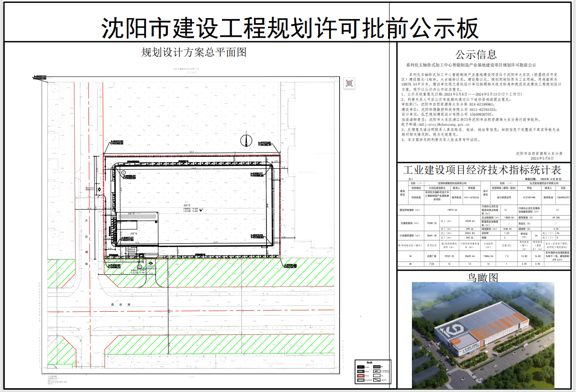Click the small map inset icon at the plan's top-right corner
This screenshot has height=392, width=576.
tap(349, 83)
